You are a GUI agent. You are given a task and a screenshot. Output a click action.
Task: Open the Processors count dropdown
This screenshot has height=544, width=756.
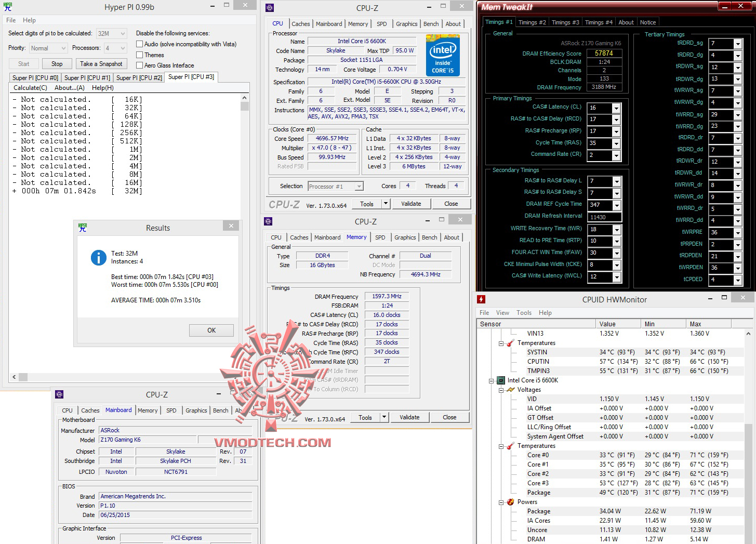(x=115, y=48)
